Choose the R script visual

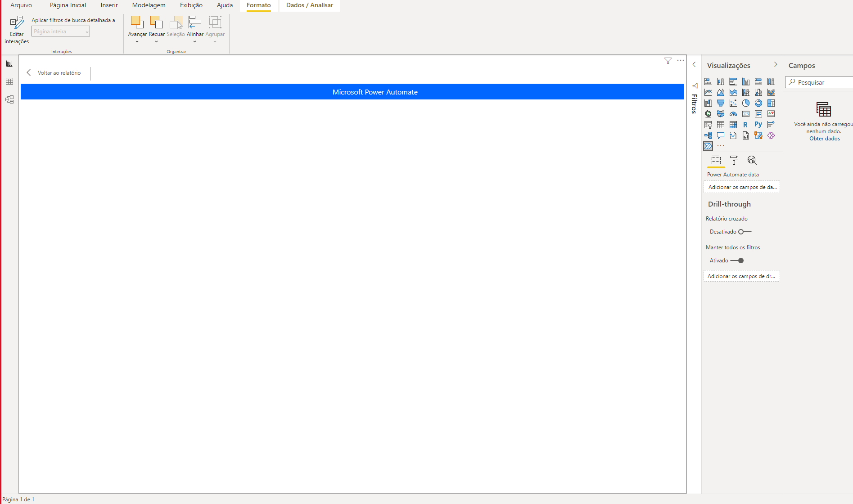746,125
